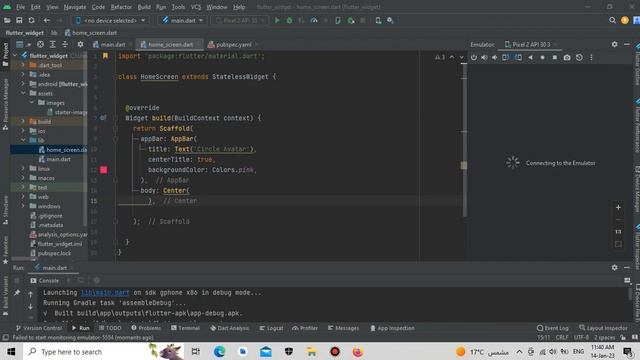The width and height of the screenshot is (640, 360).
Task: Collapse the flutter_widget root folder
Action: click(x=15, y=55)
